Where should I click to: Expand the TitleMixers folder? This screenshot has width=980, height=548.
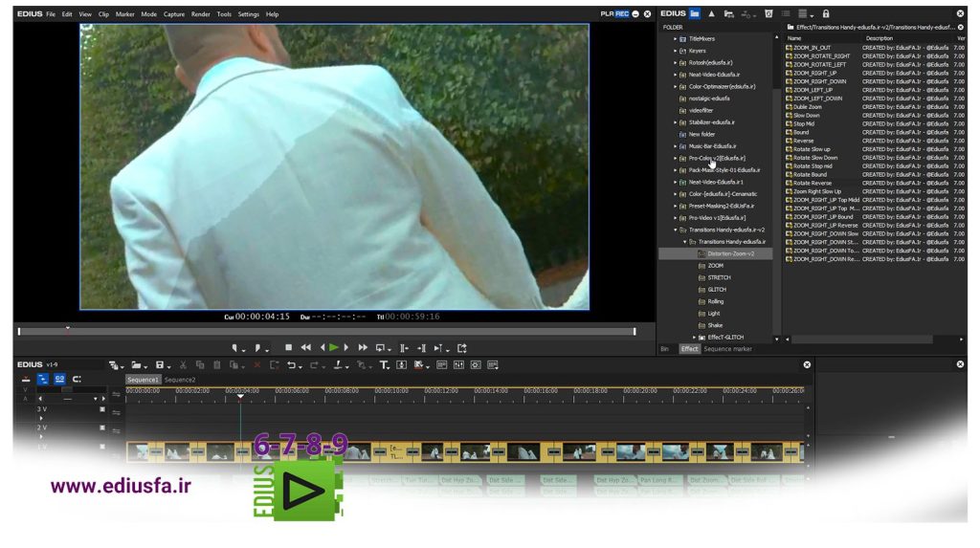click(675, 39)
